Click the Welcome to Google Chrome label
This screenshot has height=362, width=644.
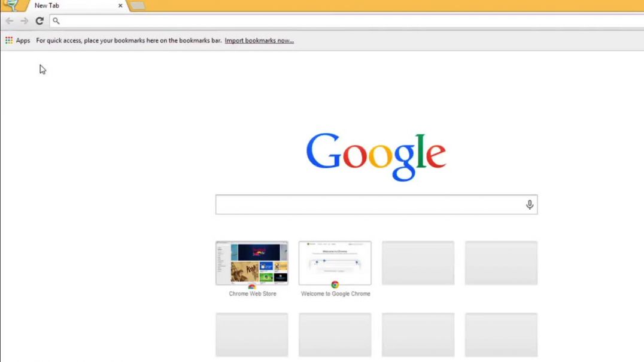(336, 294)
